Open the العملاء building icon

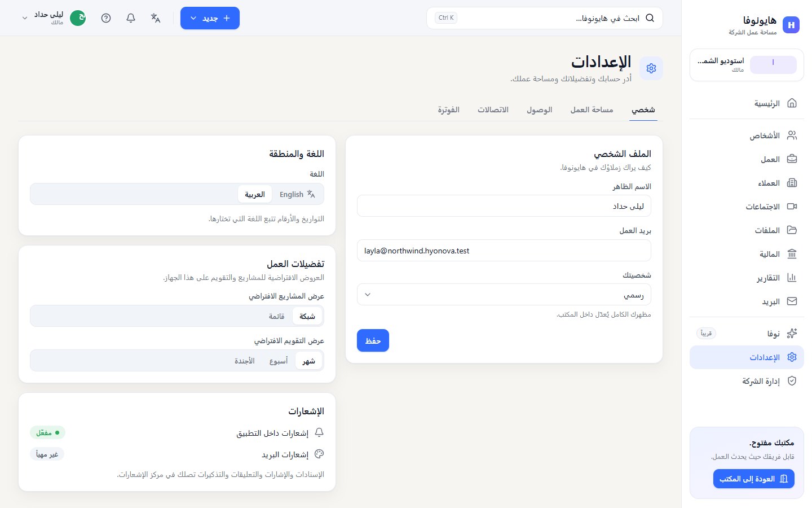click(792, 183)
